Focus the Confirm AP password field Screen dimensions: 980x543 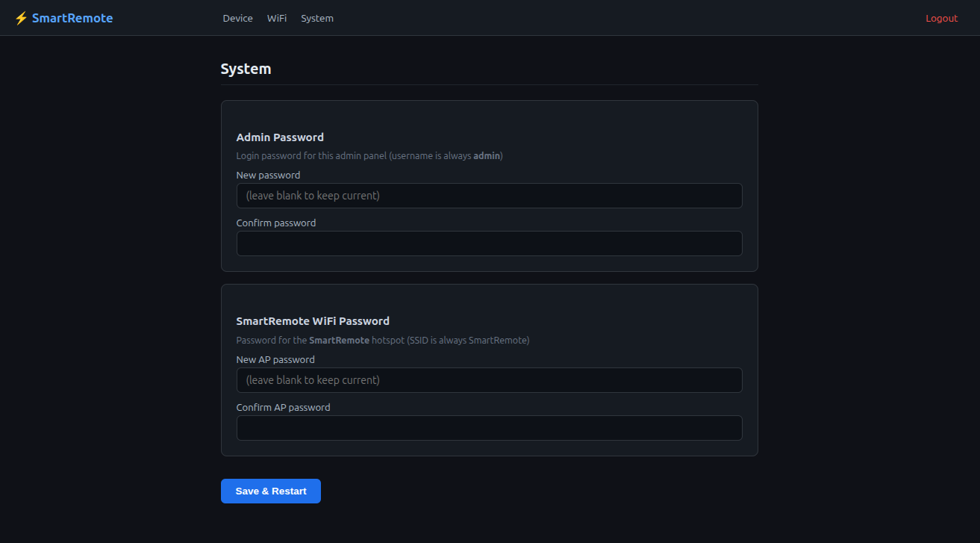490,428
